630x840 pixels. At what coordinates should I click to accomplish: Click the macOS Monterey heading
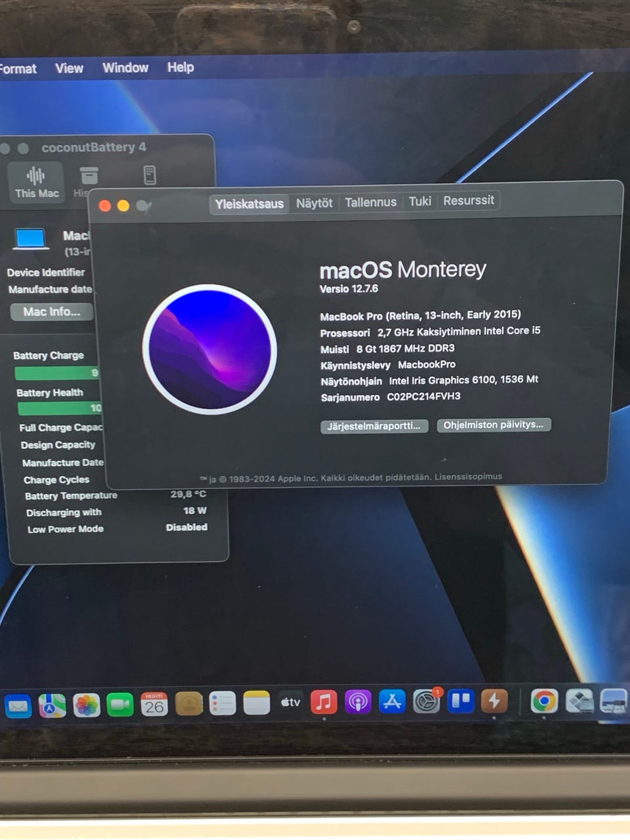[402, 270]
